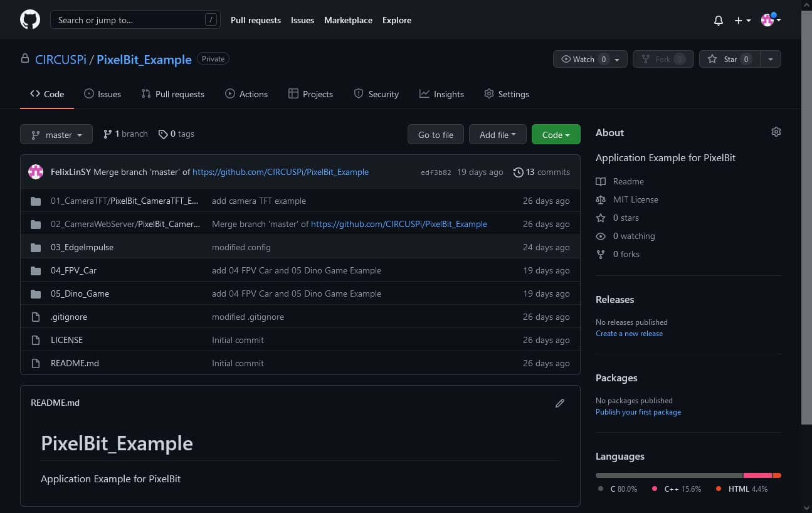This screenshot has width=812, height=513.
Task: Click the folder icon for 01_CameraTFT
Action: click(x=36, y=201)
